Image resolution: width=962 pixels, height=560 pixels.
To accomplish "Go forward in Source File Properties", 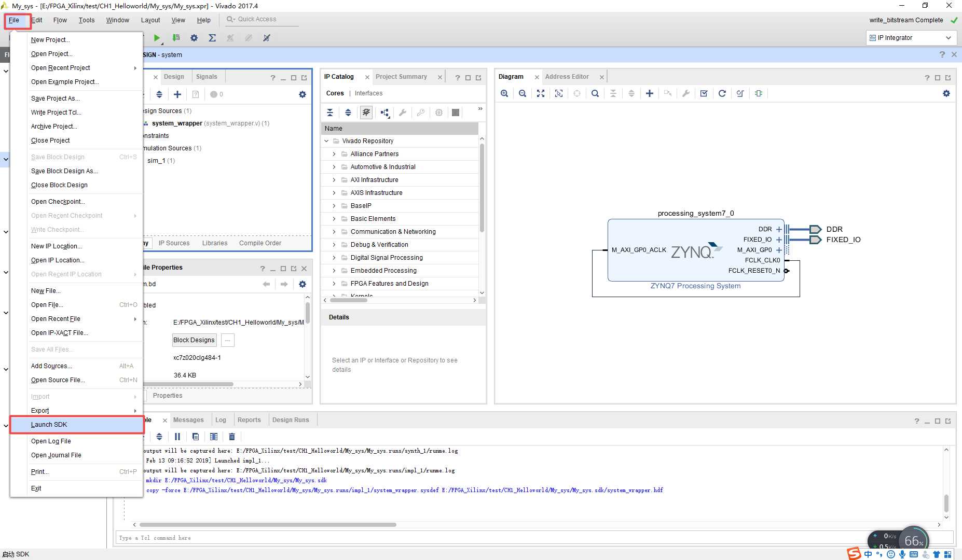I will tap(284, 284).
